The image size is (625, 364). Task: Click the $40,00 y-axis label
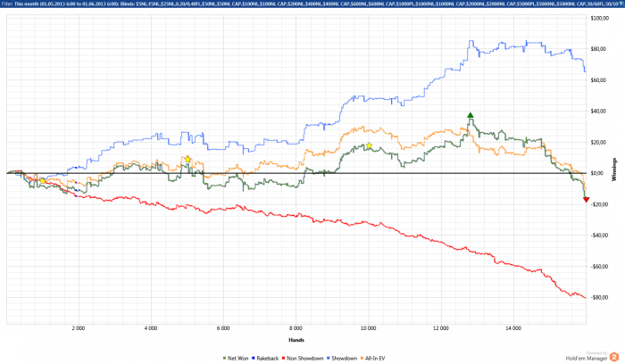(x=598, y=112)
